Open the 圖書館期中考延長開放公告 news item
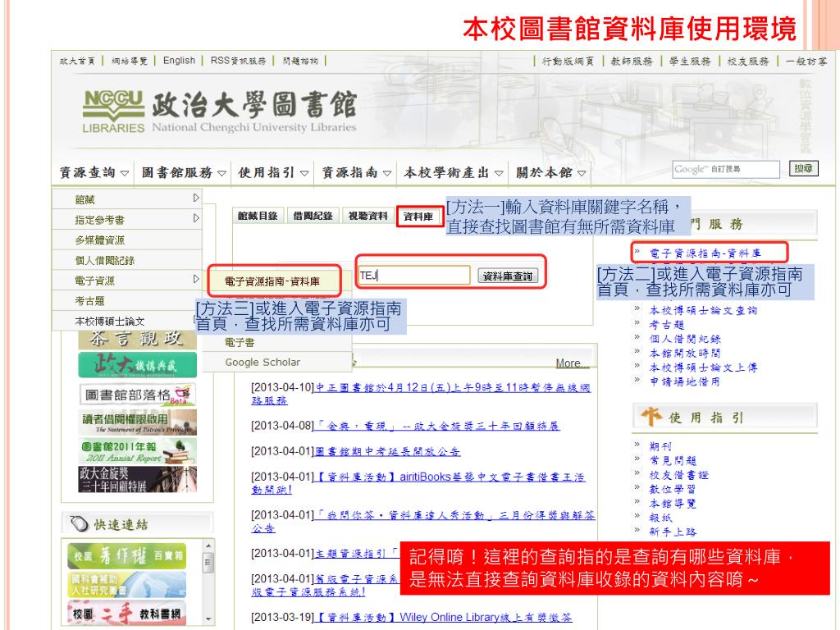840x630 pixels. [x=387, y=452]
